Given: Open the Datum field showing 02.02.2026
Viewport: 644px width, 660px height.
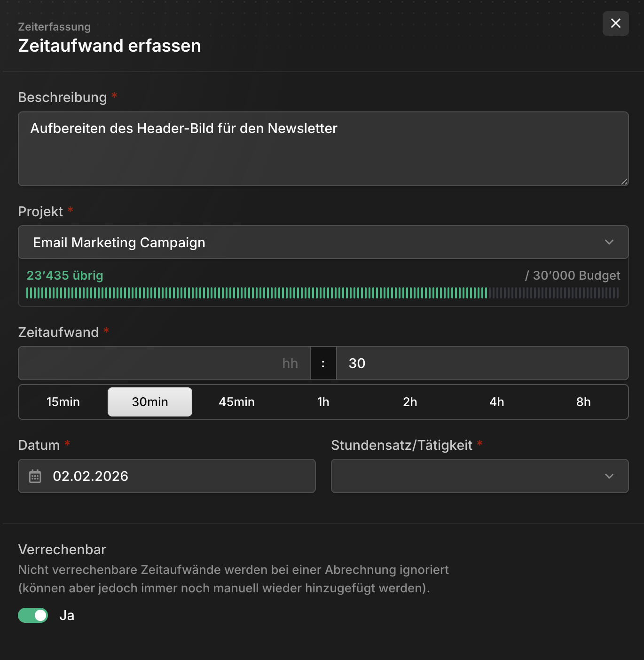Looking at the screenshot, I should tap(167, 476).
